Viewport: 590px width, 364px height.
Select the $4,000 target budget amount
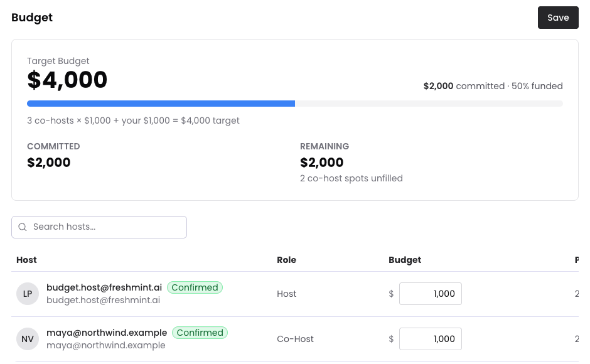click(x=67, y=80)
